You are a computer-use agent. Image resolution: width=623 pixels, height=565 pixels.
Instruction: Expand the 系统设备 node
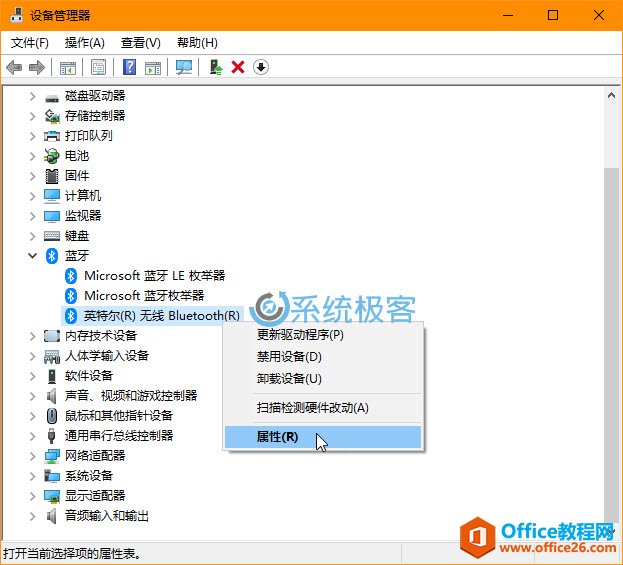point(33,476)
